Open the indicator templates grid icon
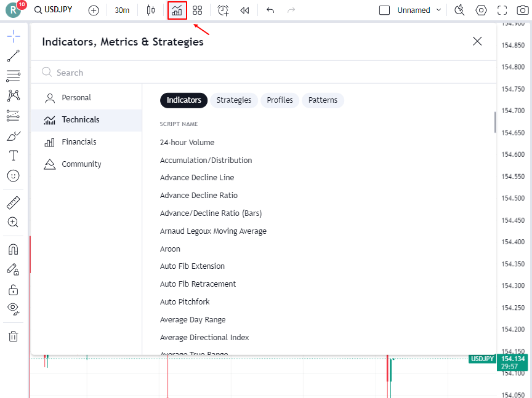The image size is (532, 398). point(197,10)
